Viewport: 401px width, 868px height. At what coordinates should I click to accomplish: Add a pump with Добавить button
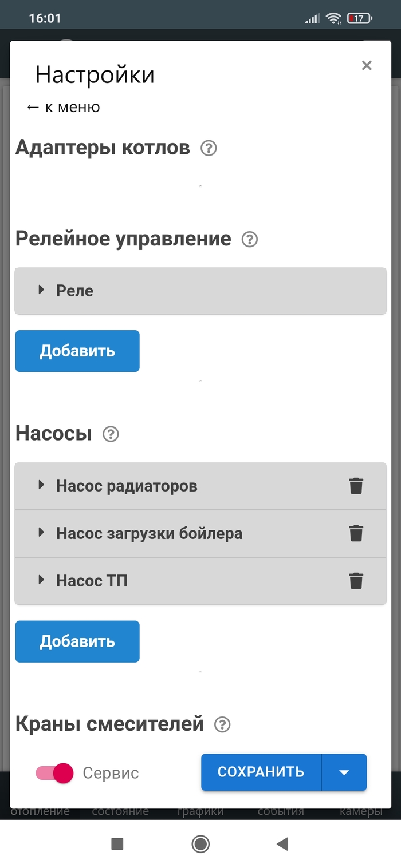coord(77,641)
